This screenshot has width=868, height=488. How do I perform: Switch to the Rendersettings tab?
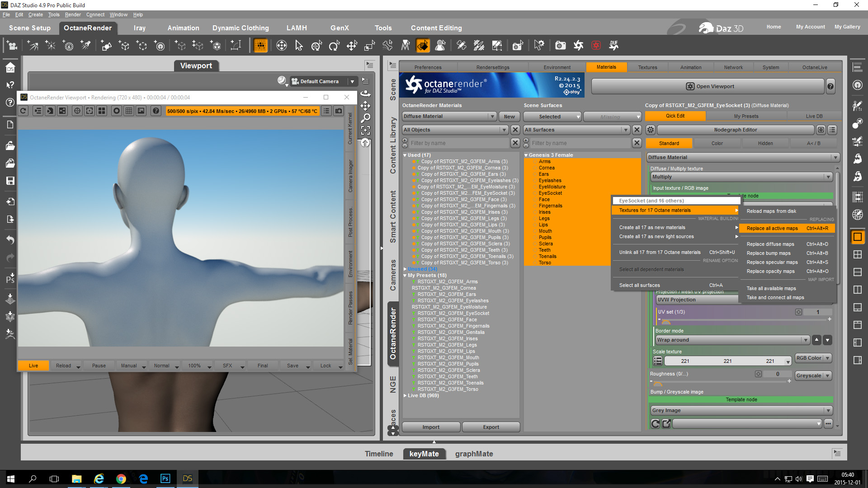point(492,67)
